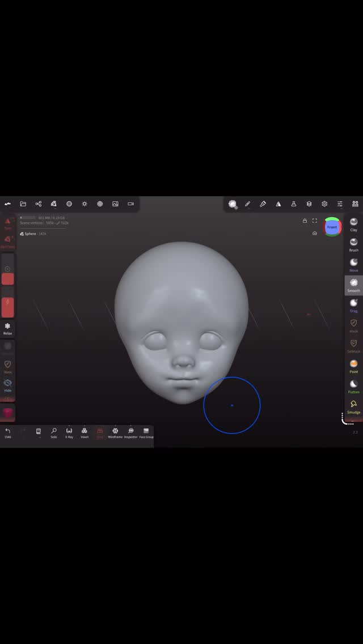The width and height of the screenshot is (363, 644).
Task: Toggle Wireframe display
Action: point(115,433)
